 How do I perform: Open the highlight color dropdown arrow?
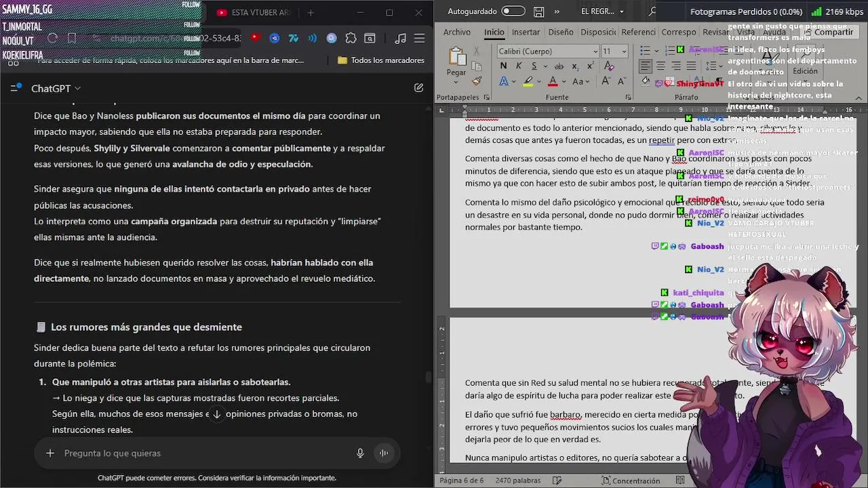(539, 81)
